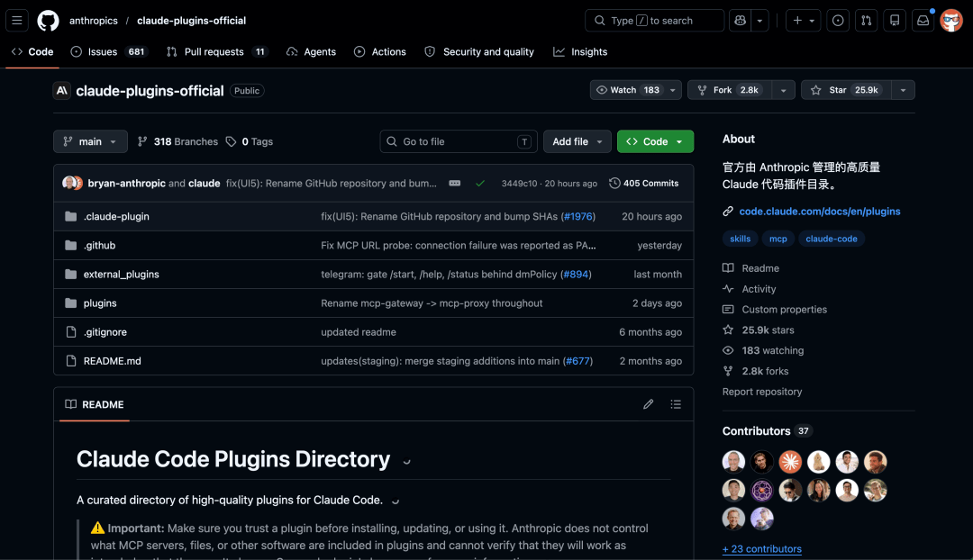Screen dimensions: 973x560
Task: Expand the commit message ellipsis
Action: (455, 184)
